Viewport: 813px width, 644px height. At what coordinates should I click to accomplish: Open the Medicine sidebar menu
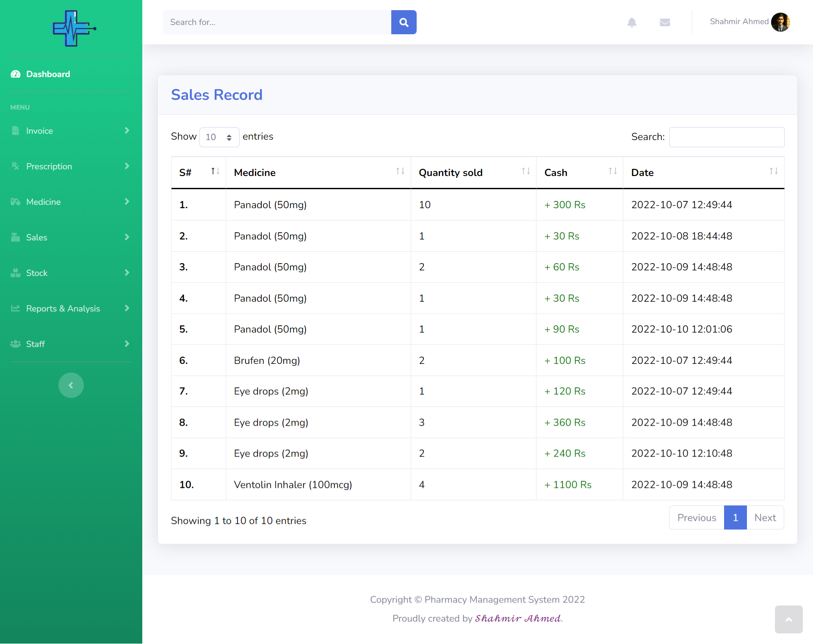[71, 202]
